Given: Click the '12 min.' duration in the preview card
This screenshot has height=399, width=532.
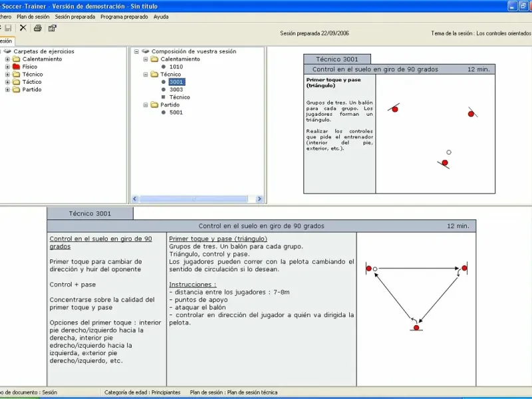Looking at the screenshot, I should [x=479, y=69].
